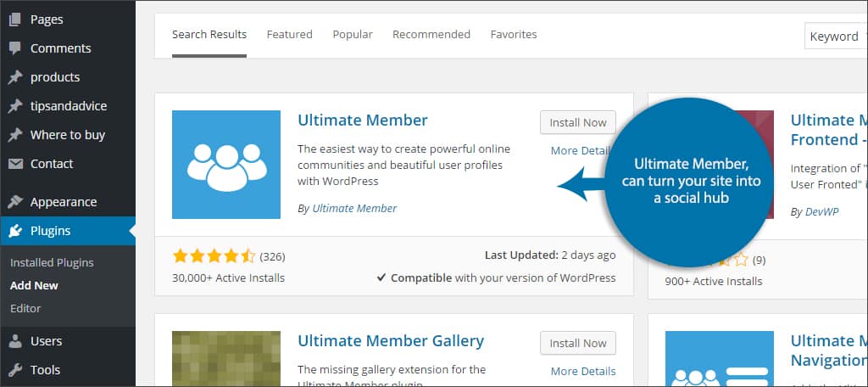This screenshot has width=868, height=387.
Task: Click the Ultimate Member Gallery thumbnail
Action: [x=226, y=359]
